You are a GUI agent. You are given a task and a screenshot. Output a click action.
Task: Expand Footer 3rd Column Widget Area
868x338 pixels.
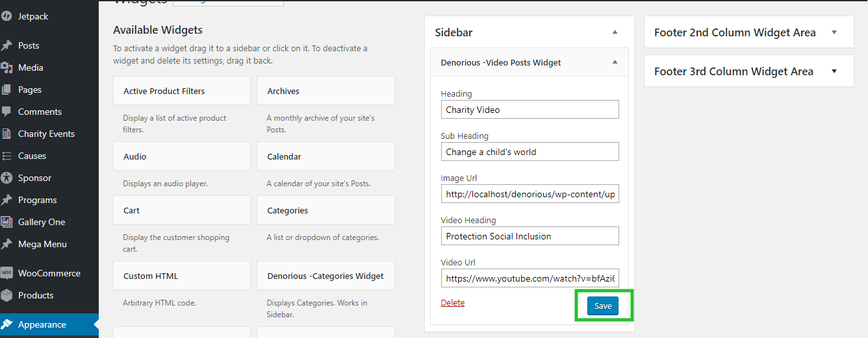834,71
